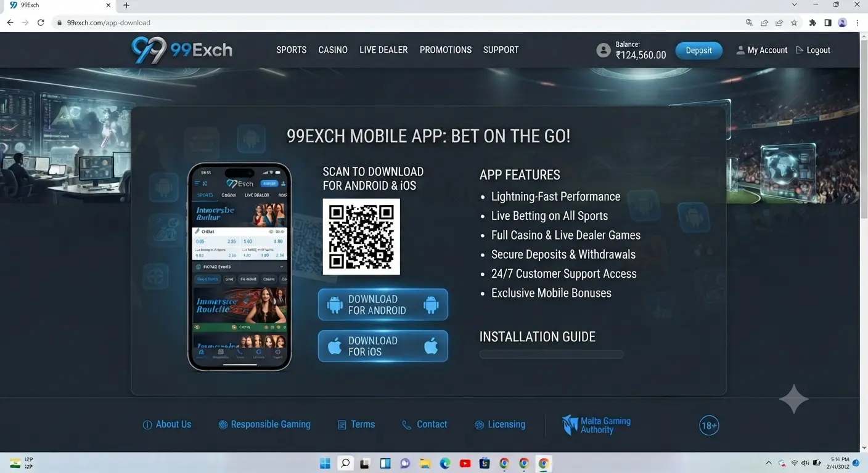Open My Account
868x473 pixels.
click(762, 51)
